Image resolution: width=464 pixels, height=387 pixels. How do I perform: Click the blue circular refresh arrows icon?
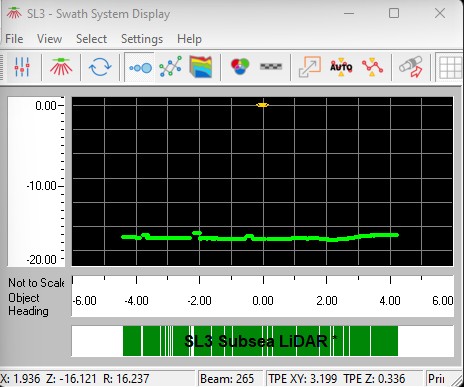100,67
